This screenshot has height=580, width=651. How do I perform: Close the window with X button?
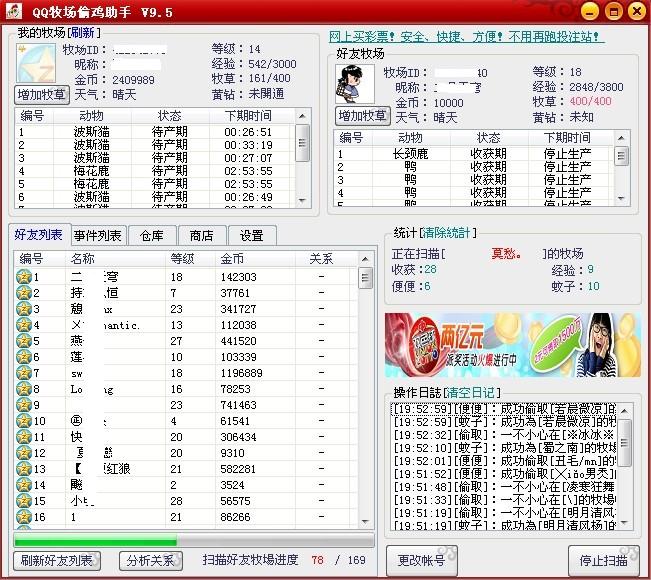click(637, 11)
